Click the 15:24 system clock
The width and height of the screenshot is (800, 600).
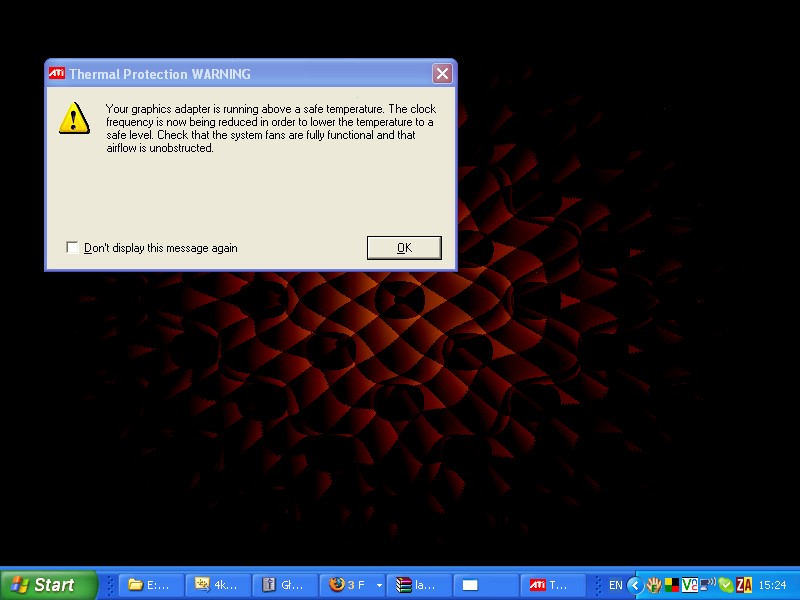point(772,585)
